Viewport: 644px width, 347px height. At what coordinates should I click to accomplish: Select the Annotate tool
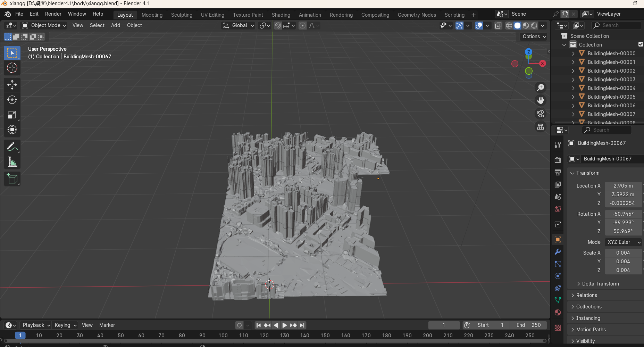tap(12, 147)
